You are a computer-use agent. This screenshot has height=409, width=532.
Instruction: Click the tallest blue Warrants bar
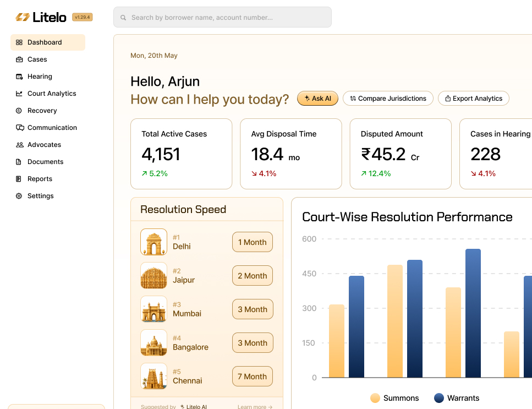pos(473,313)
